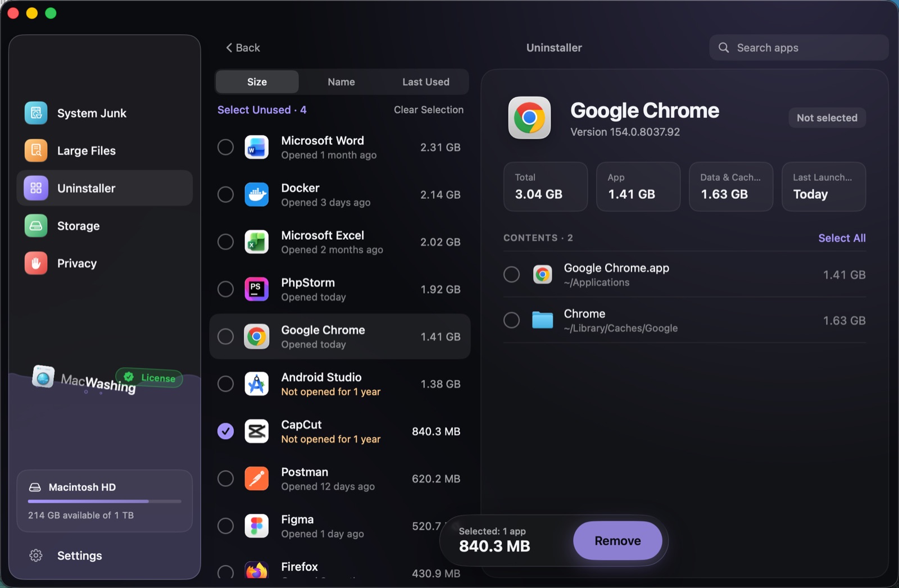This screenshot has width=899, height=588.
Task: Click the purple Remove button
Action: click(618, 541)
